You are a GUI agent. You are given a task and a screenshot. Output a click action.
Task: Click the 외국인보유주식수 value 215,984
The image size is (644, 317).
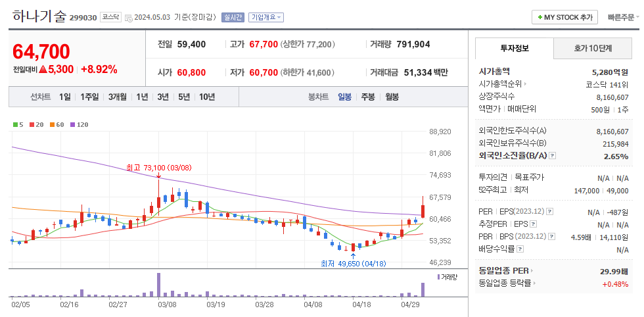616,144
